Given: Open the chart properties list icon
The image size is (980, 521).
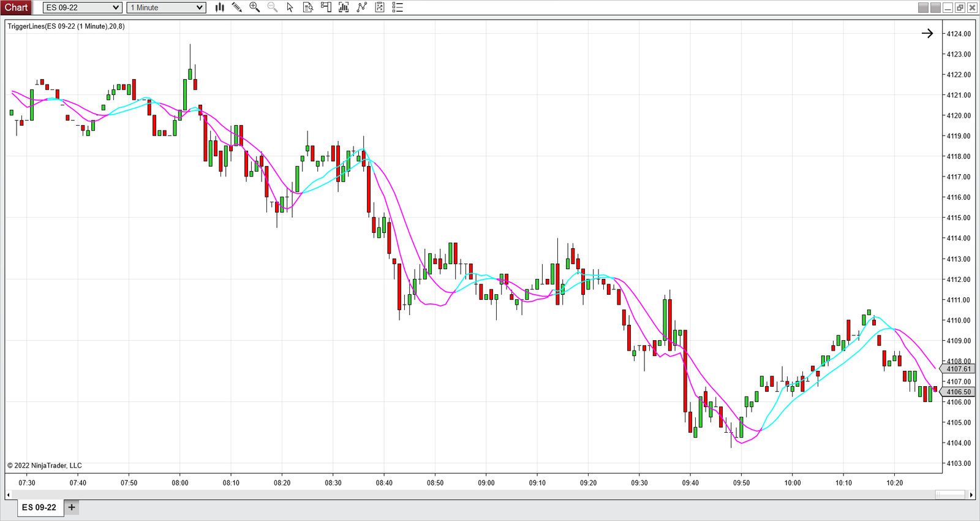Looking at the screenshot, I should pos(398,7).
